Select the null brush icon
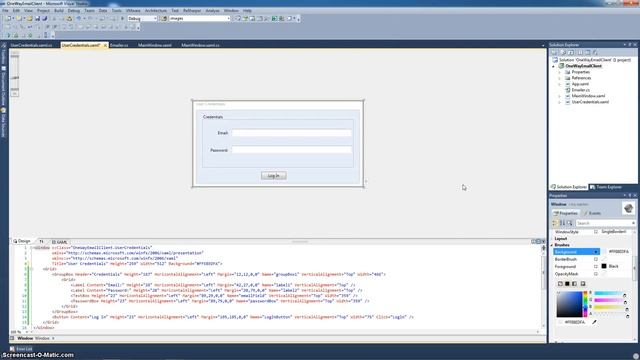Image resolution: width=640 pixels, height=360 pixels. tap(560, 284)
